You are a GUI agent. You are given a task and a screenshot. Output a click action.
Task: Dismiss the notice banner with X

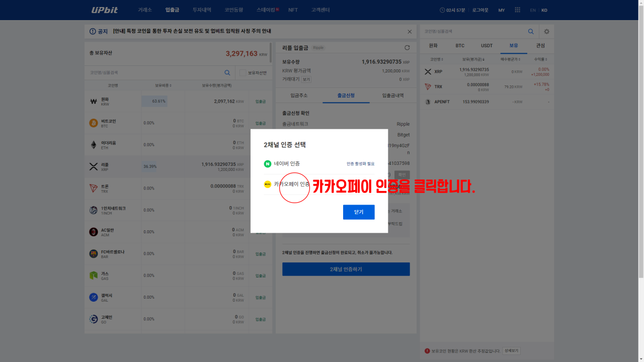point(410,32)
